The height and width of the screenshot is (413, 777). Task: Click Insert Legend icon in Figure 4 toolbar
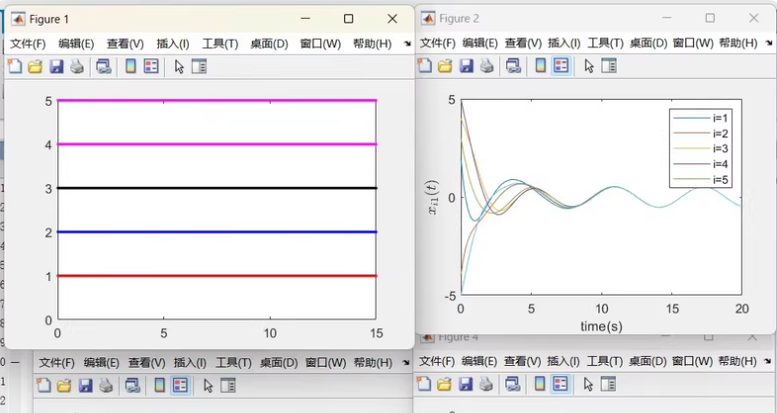point(560,384)
